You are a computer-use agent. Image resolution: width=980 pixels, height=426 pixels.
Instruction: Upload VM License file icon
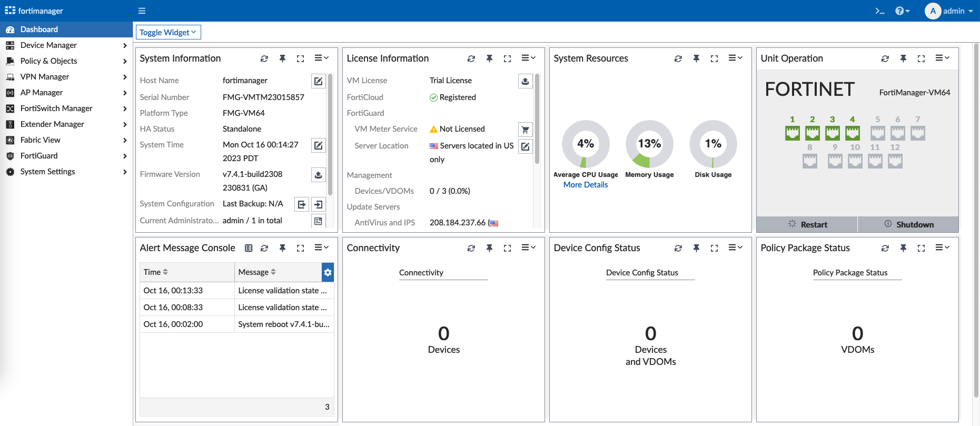[x=525, y=81]
